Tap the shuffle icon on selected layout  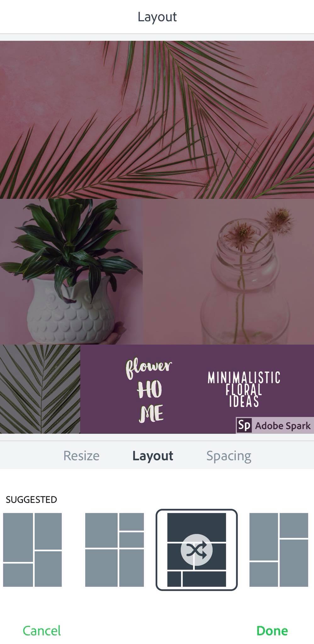[x=197, y=550]
